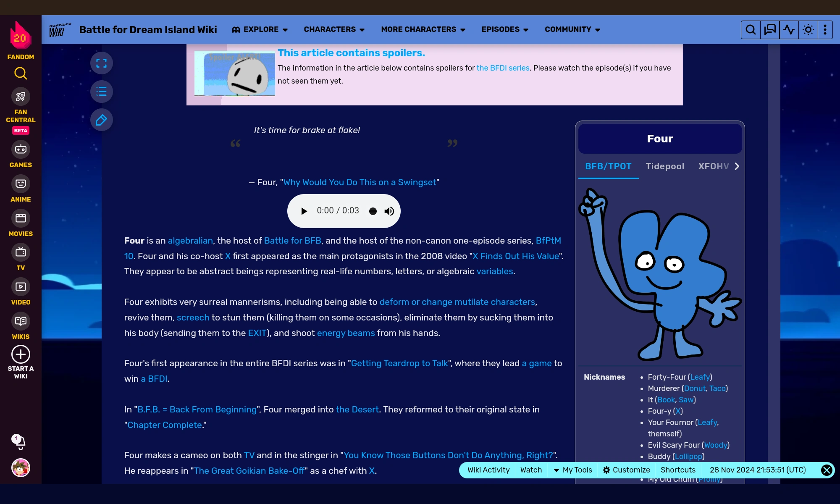The width and height of the screenshot is (840, 504).
Task: Open the algebralian link
Action: coord(190,241)
